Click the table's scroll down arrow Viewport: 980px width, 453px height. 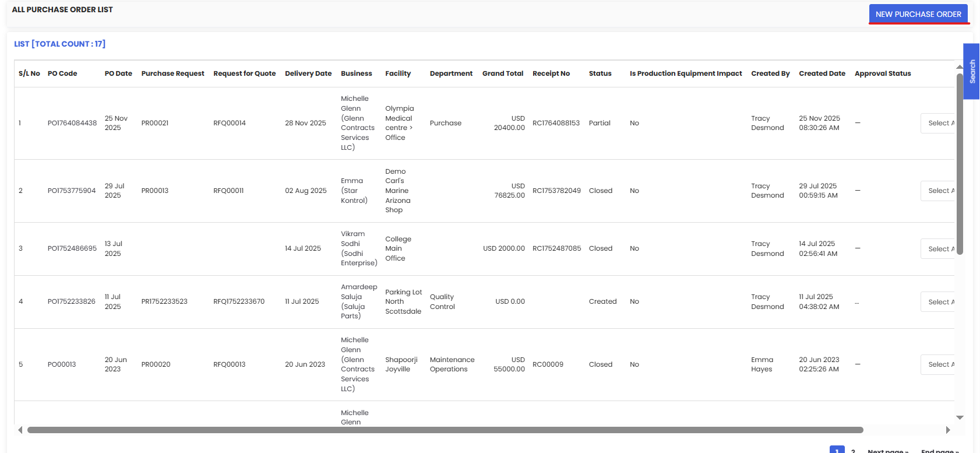(x=960, y=417)
